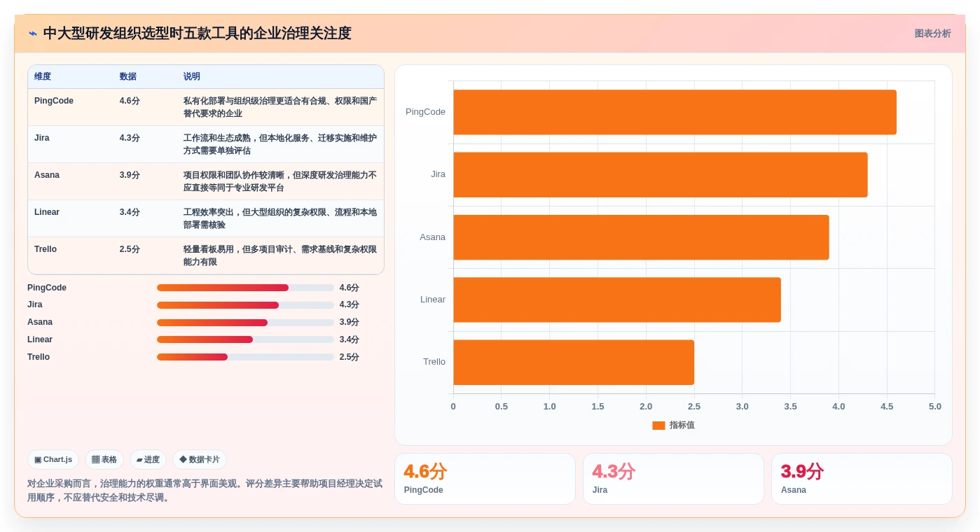Select the Linear table row name

47,212
